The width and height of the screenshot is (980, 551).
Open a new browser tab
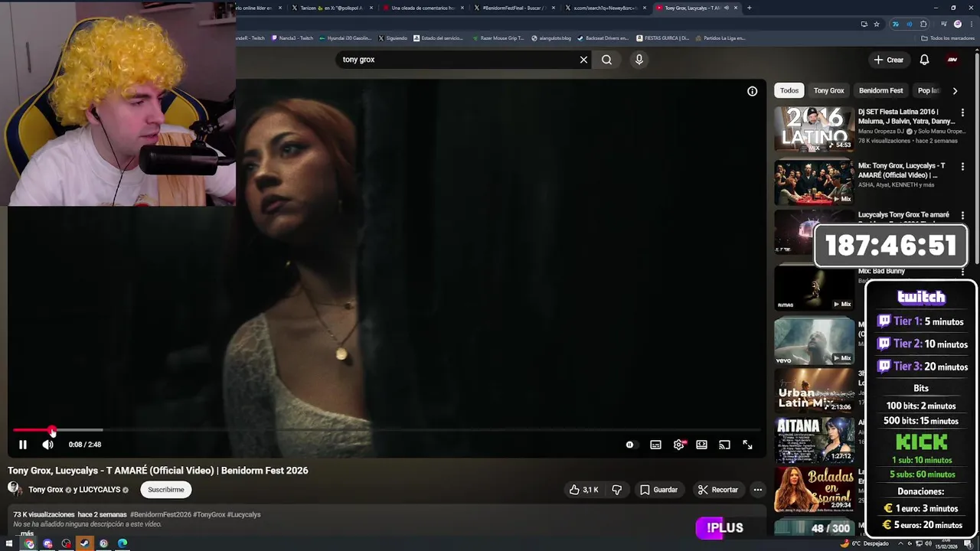pos(749,8)
